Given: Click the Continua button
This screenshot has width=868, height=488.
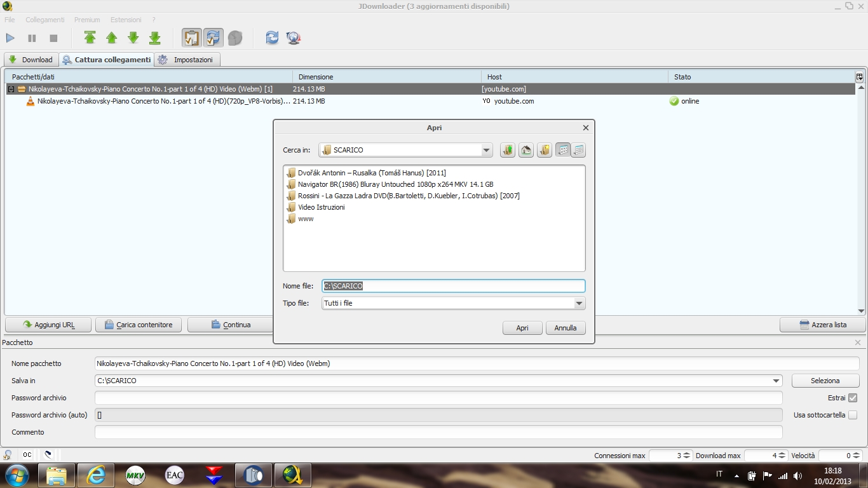Looking at the screenshot, I should (x=231, y=325).
